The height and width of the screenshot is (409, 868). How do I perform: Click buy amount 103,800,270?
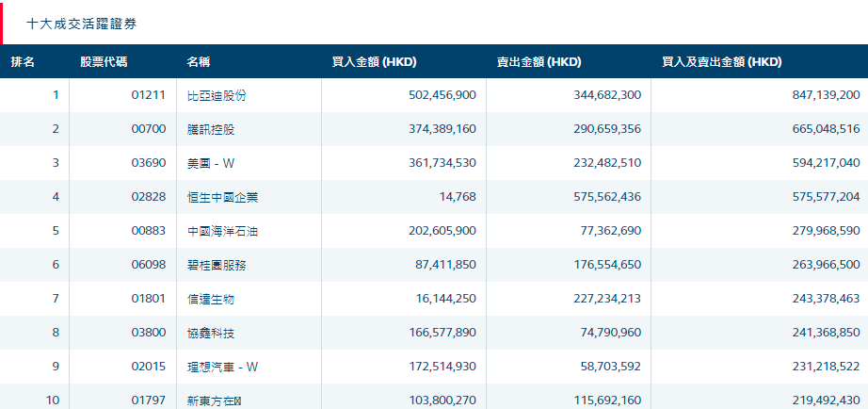442,400
